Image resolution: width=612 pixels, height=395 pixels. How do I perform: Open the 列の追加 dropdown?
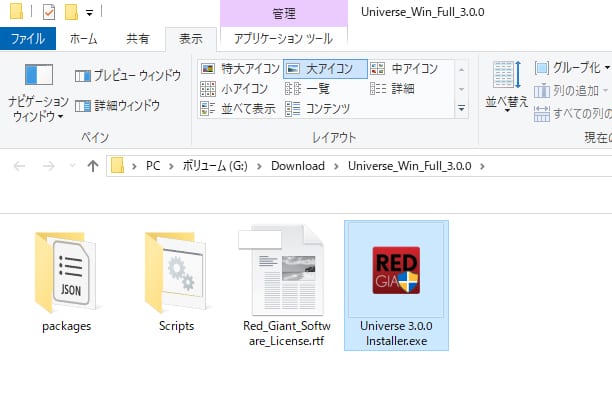click(x=571, y=91)
